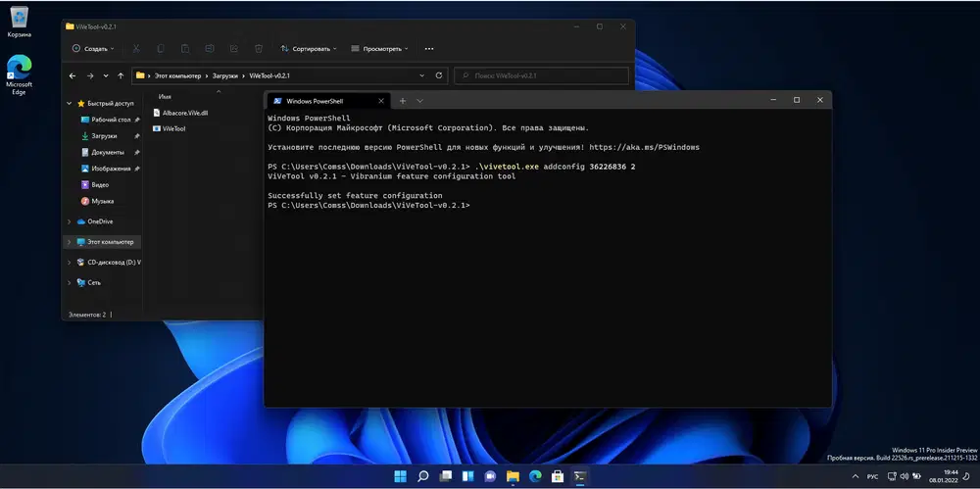
Task: Click the Cut scissors icon in Explorer toolbar
Action: 136,48
